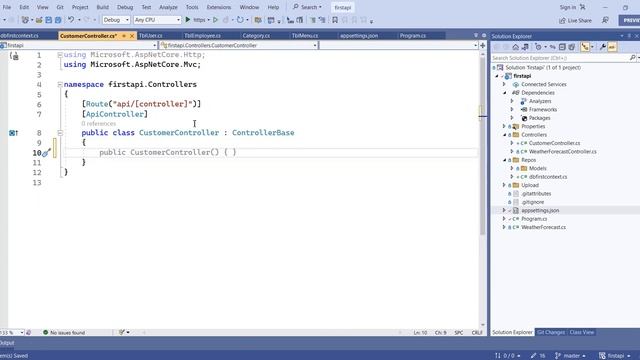Click the split editor plus icon

click(482, 45)
